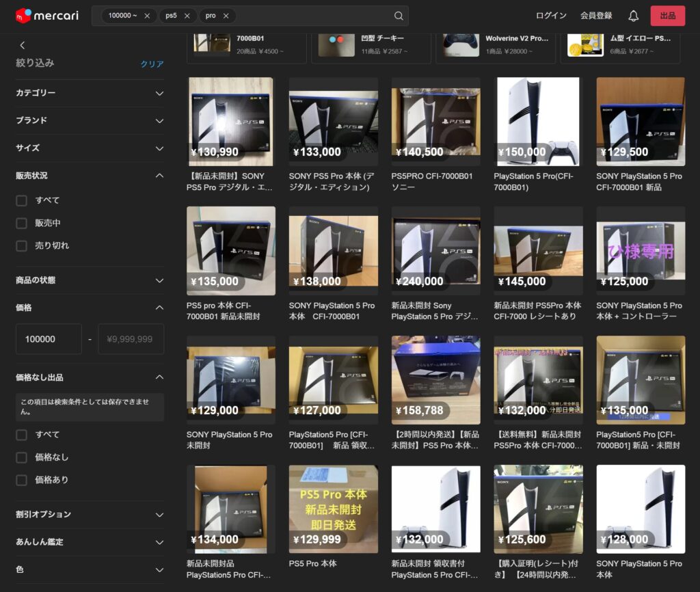Viewport: 700px width, 592px height.
Task: Expand the カテゴリー filter section
Action: 90,93
